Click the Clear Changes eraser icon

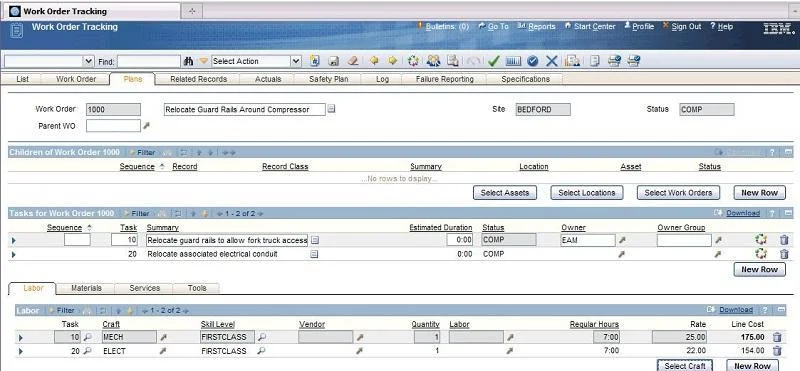(x=353, y=61)
